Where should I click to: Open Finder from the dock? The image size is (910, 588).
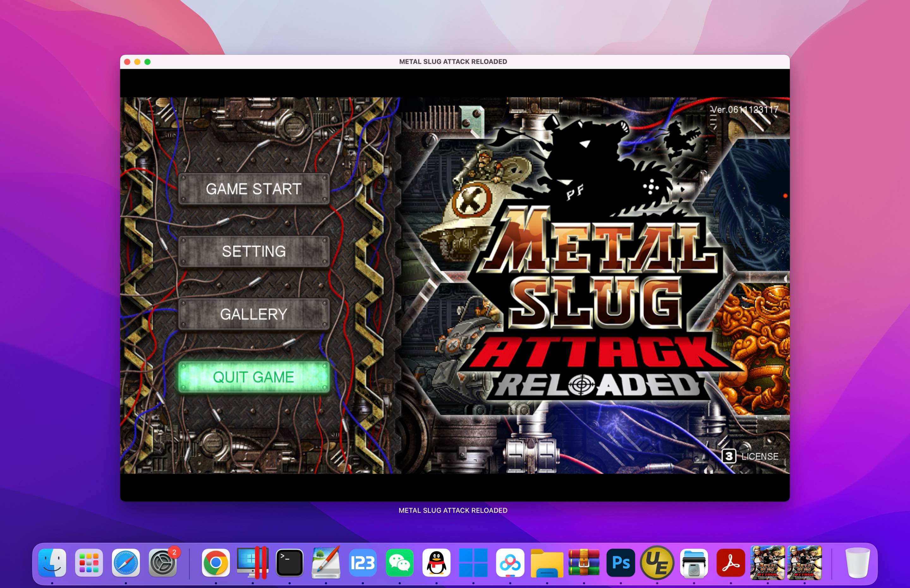52,563
